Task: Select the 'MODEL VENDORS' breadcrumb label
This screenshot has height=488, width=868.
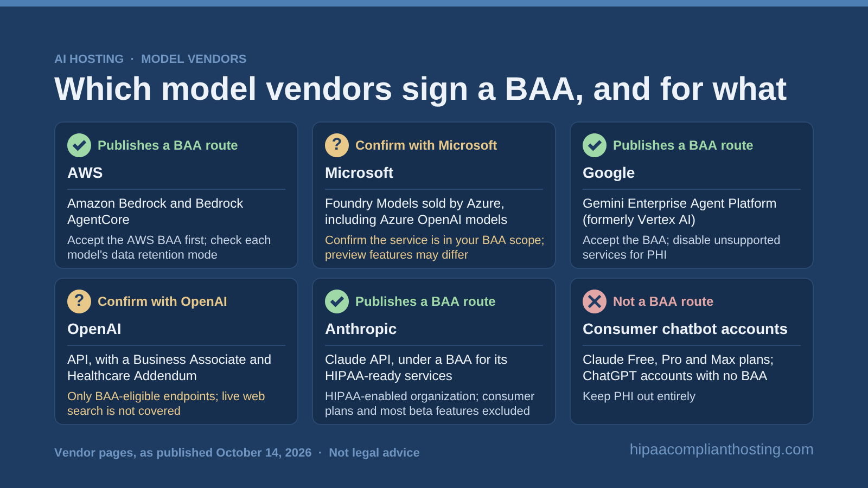Action: point(194,59)
